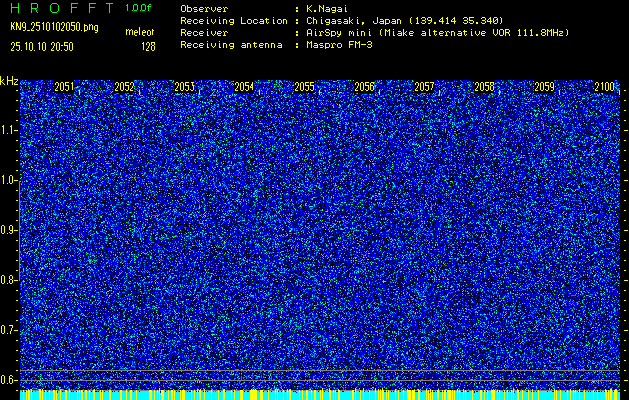This screenshot has height=400, width=629.
Task: Click the horizontal carrier line near 0.6 kHz
Action: click(320, 371)
